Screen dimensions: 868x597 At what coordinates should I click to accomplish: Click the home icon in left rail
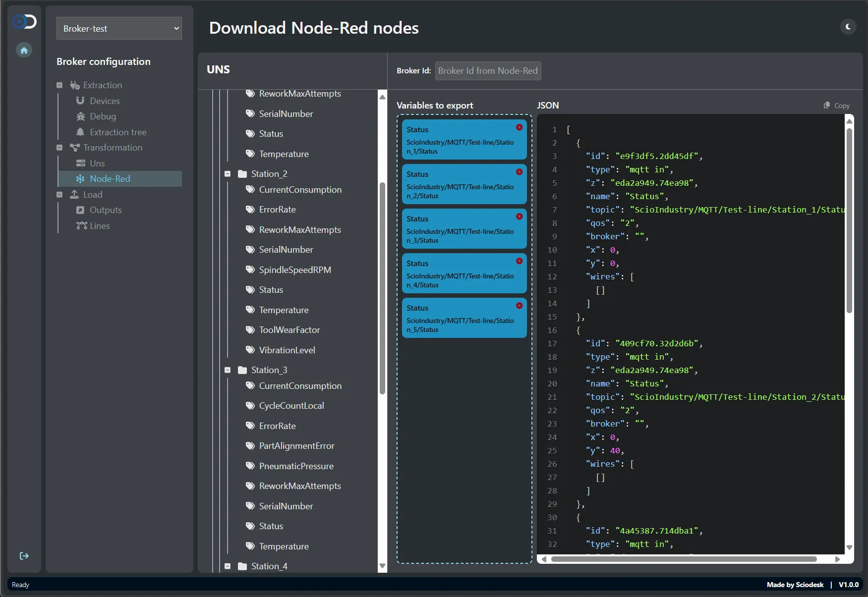point(24,50)
